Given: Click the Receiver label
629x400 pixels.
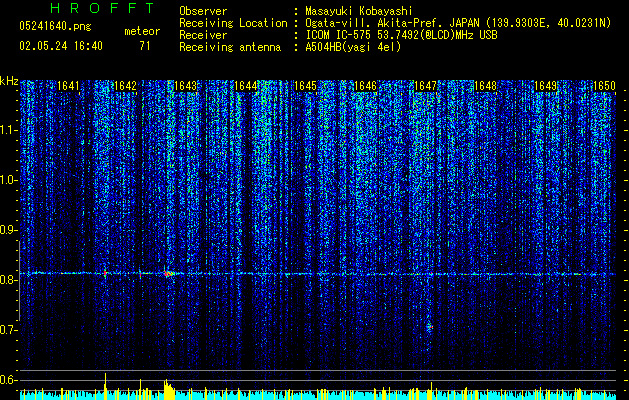Looking at the screenshot, I should pos(203,35).
